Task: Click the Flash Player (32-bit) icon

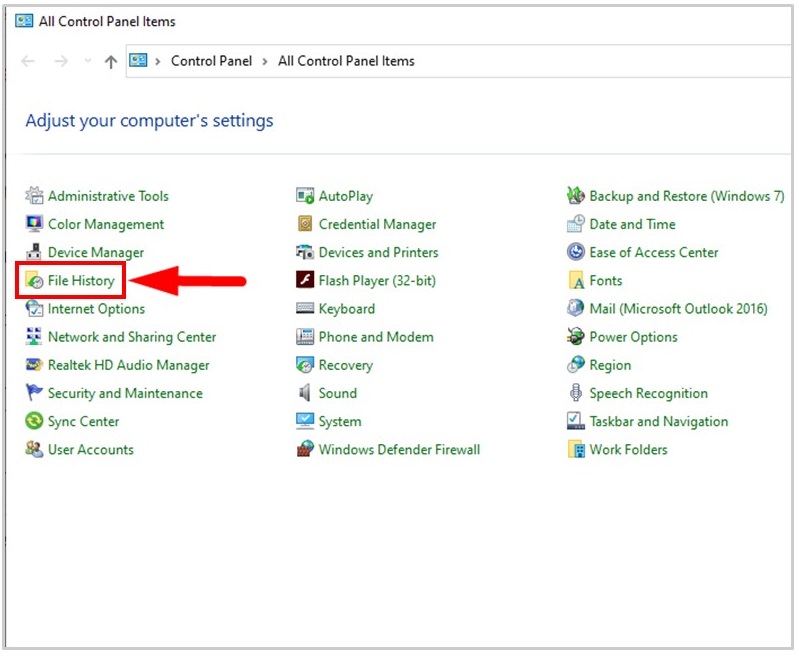Action: 305,281
